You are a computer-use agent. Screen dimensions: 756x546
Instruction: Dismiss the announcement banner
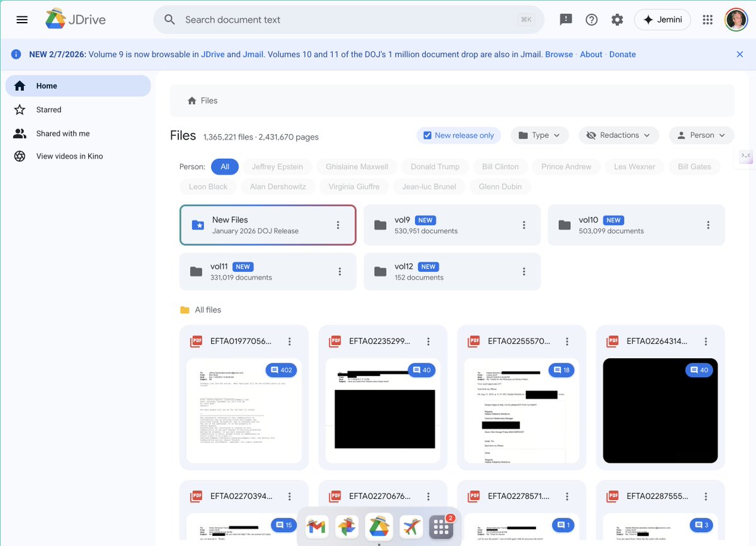pyautogui.click(x=740, y=54)
